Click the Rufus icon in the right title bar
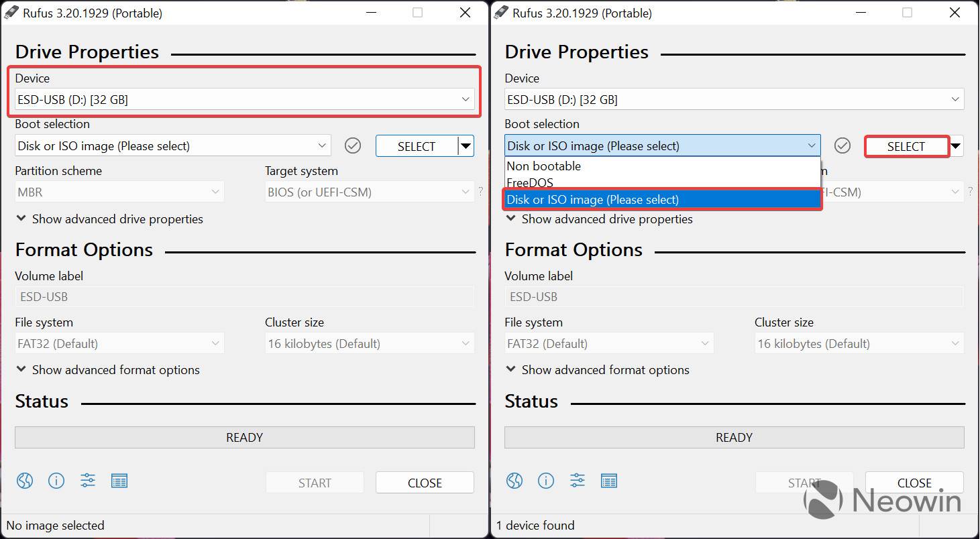Screen dimensions: 980x539 click(x=499, y=12)
